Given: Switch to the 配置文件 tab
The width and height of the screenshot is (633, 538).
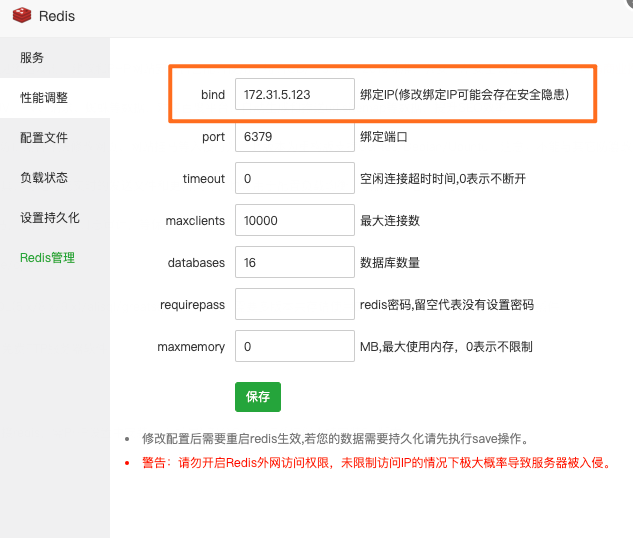Looking at the screenshot, I should (55, 138).
